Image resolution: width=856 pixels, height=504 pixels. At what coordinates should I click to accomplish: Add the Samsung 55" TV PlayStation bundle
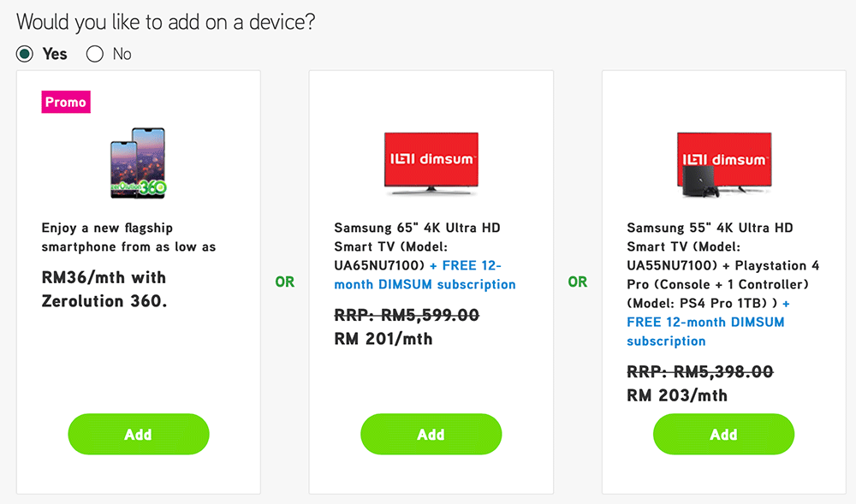tap(723, 434)
